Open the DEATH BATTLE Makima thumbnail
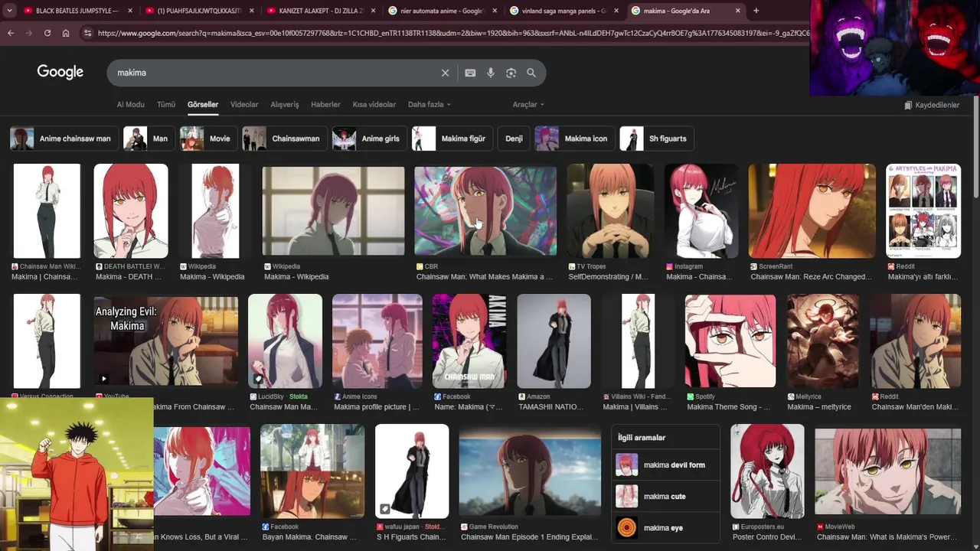 131,210
